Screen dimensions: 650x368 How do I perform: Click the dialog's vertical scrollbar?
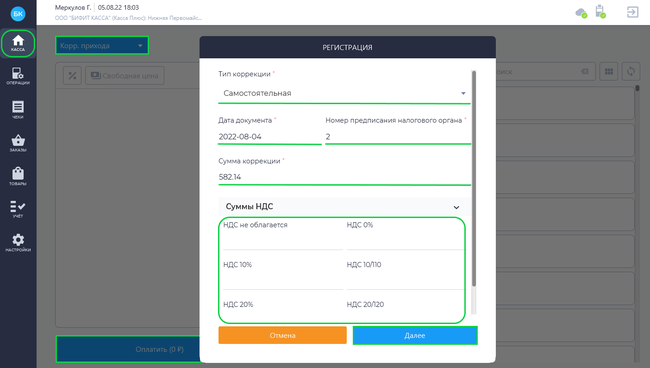(x=474, y=178)
